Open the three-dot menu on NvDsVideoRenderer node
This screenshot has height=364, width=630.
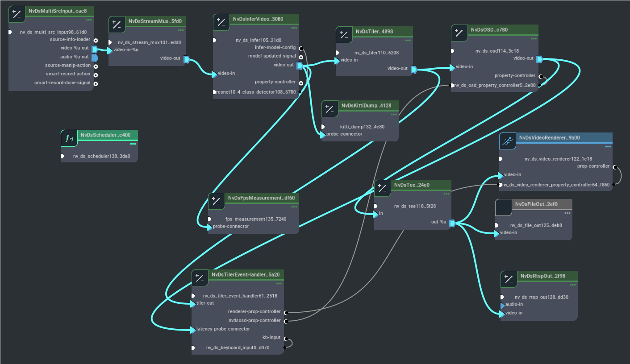(x=609, y=146)
